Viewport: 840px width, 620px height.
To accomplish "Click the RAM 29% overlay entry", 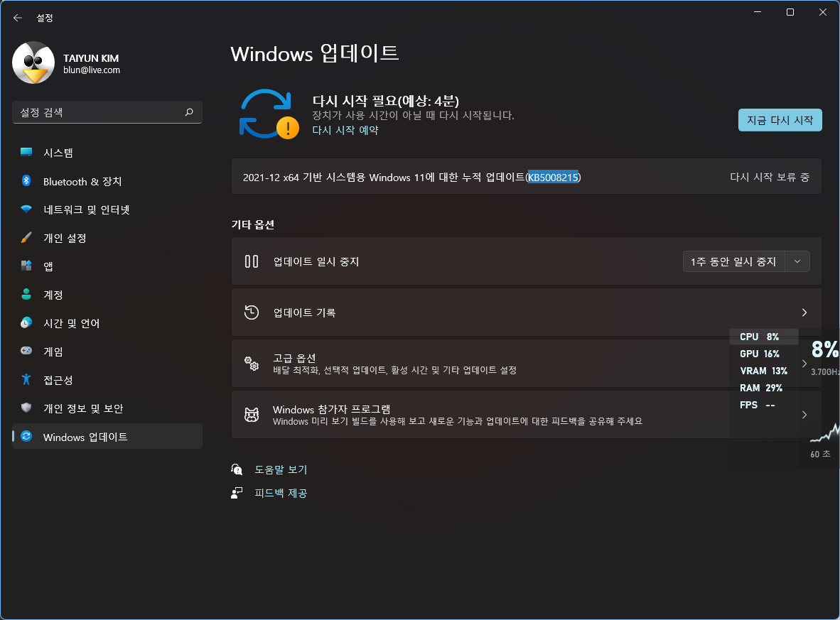I will coord(760,388).
